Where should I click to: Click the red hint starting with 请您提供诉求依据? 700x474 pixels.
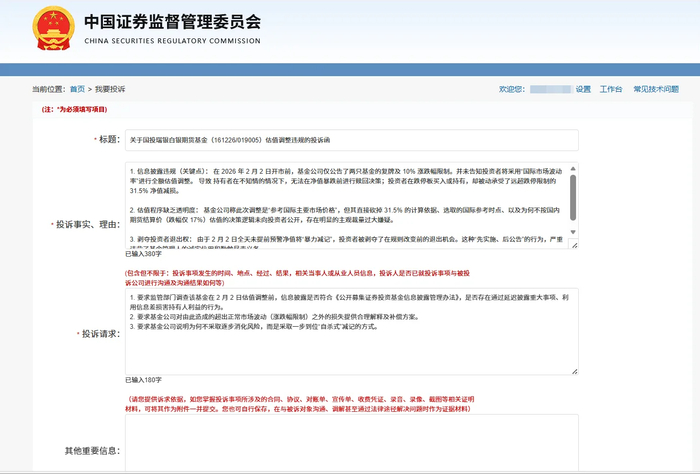(x=300, y=404)
